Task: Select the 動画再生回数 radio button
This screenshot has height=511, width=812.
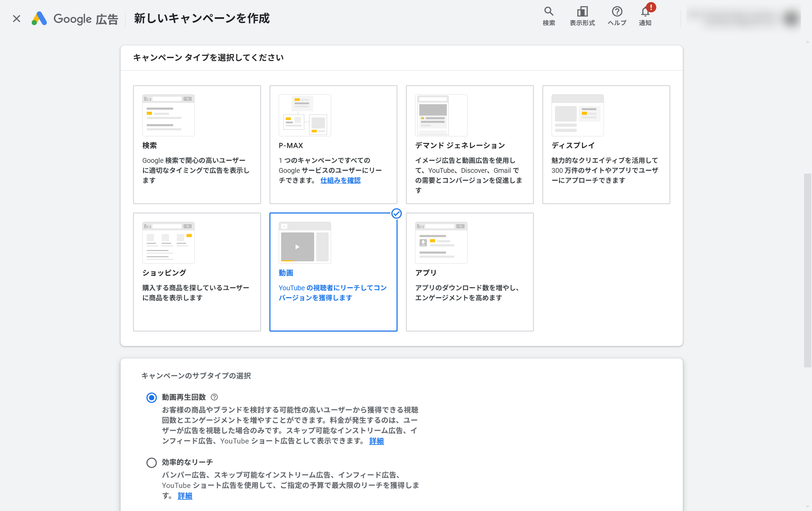Action: tap(152, 398)
